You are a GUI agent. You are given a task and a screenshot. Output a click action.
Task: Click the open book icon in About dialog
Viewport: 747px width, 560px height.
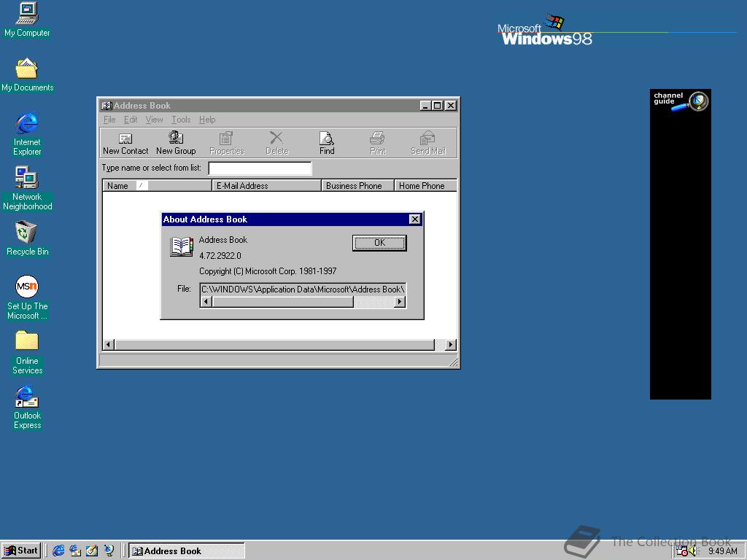click(x=182, y=246)
